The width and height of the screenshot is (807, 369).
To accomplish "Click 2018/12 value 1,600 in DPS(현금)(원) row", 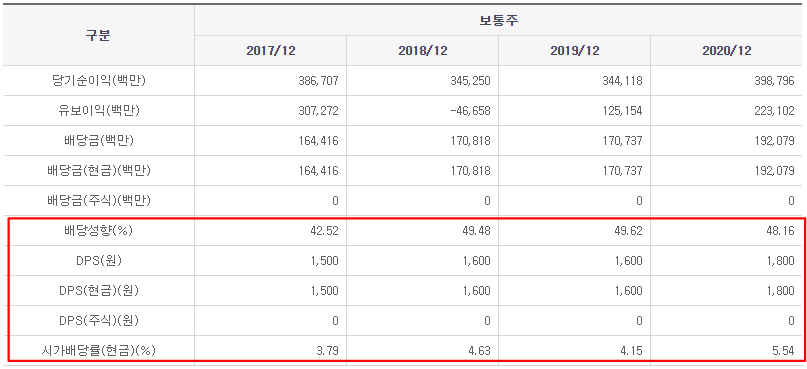I will click(x=477, y=290).
